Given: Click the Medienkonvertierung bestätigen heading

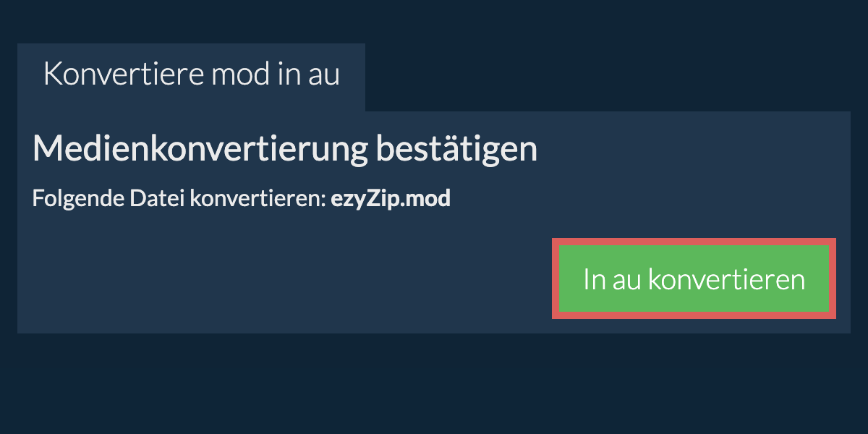Looking at the screenshot, I should pyautogui.click(x=285, y=150).
